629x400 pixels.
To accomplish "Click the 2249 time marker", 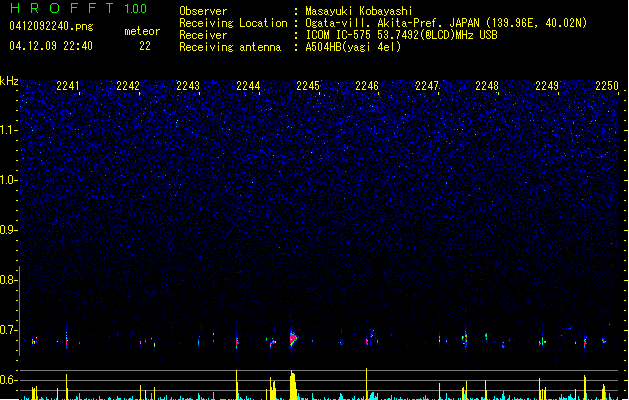I will (547, 86).
